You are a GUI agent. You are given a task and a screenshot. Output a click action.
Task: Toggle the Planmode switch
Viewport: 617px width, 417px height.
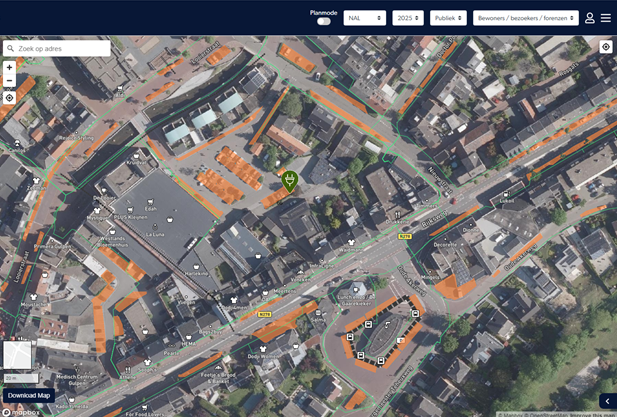324,21
